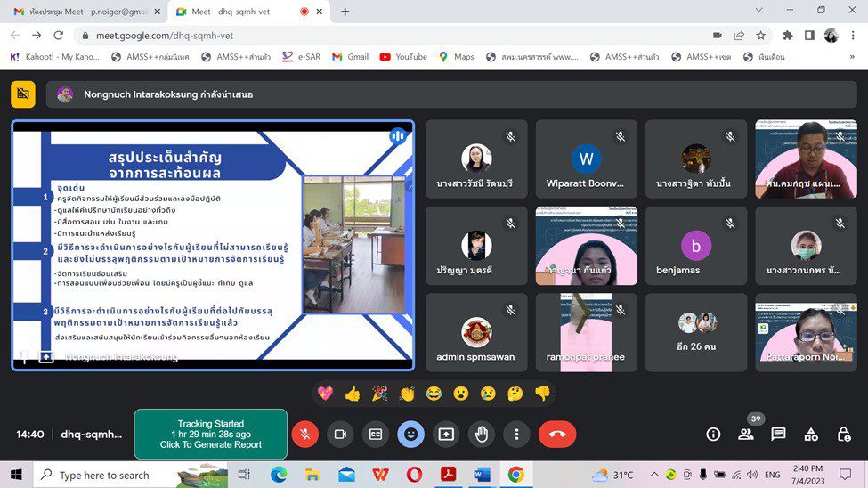Image resolution: width=868 pixels, height=488 pixels.
Task: Click Tracking Started generate report banner
Action: coord(211,435)
